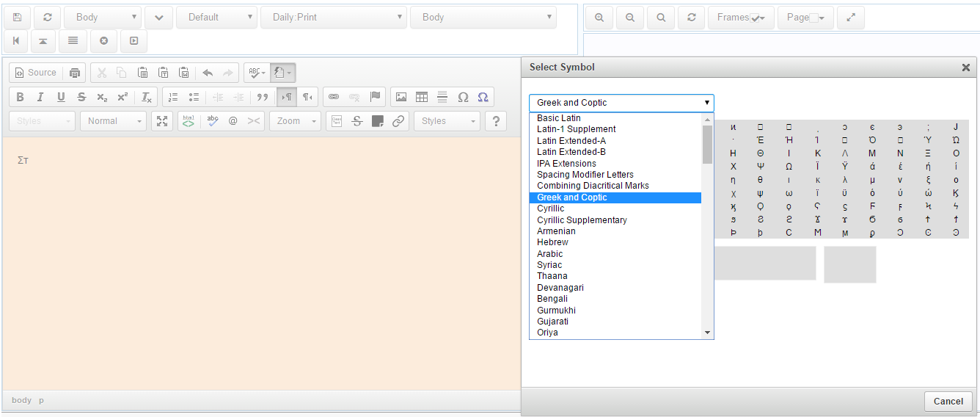Screen dimensions: 980x417
Task: Insert a horizontal line
Action: coord(442,97)
